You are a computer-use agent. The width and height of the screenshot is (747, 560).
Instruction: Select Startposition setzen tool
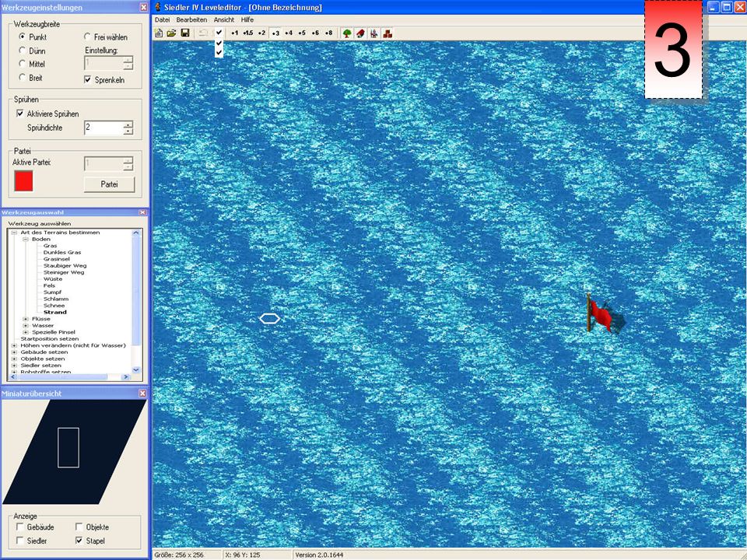pyautogui.click(x=50, y=338)
